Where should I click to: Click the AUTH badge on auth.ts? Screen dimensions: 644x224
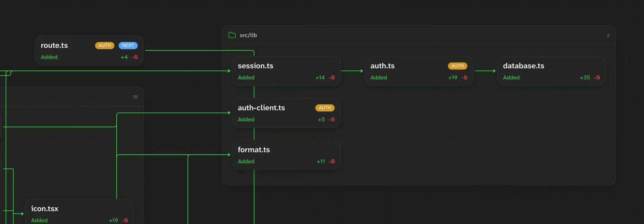pyautogui.click(x=457, y=66)
